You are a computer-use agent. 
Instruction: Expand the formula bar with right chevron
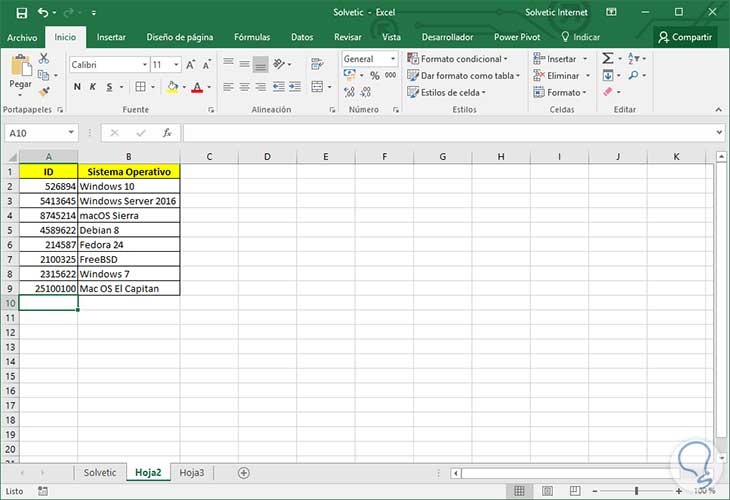point(720,133)
